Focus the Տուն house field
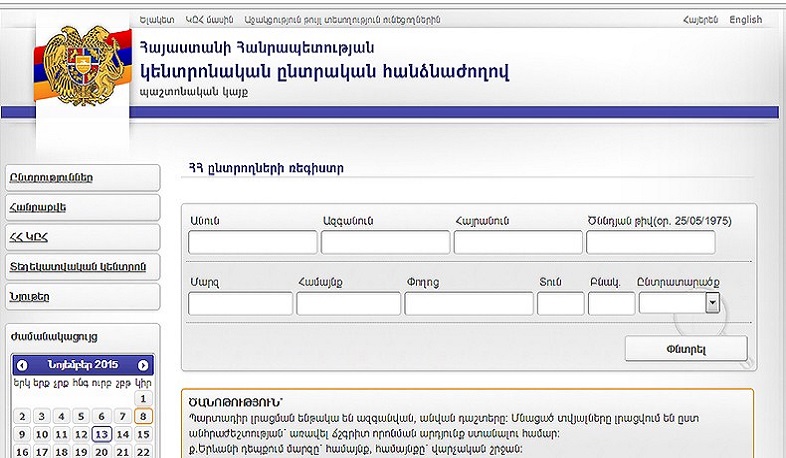The width and height of the screenshot is (786, 458). point(560,304)
